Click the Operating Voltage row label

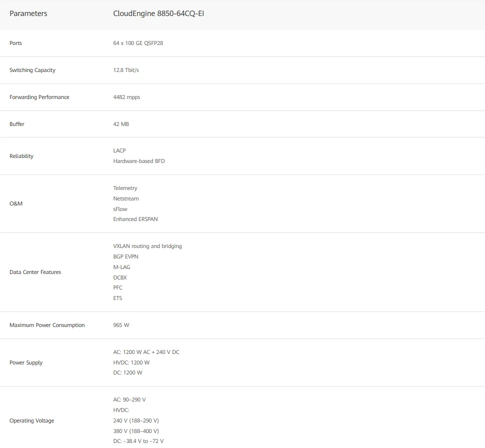point(32,421)
